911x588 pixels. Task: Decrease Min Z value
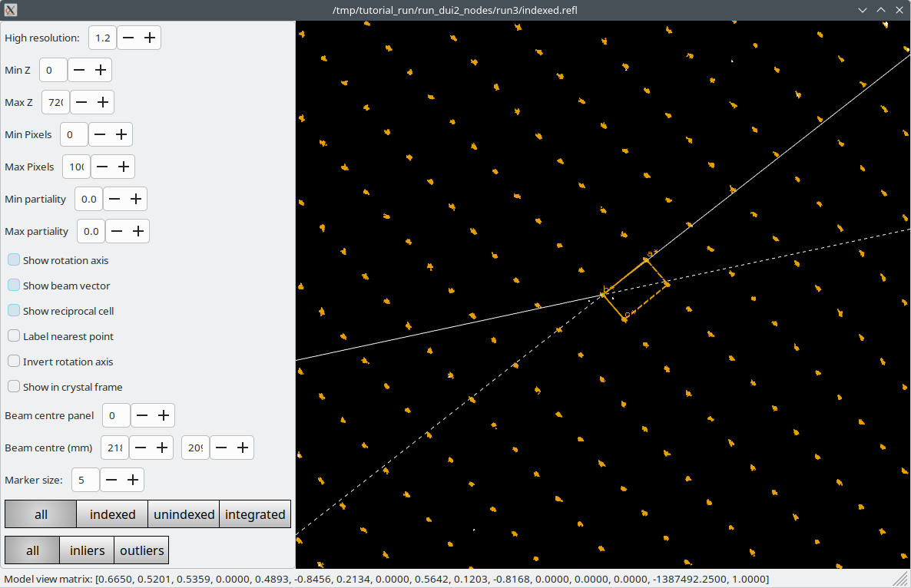[x=79, y=70]
